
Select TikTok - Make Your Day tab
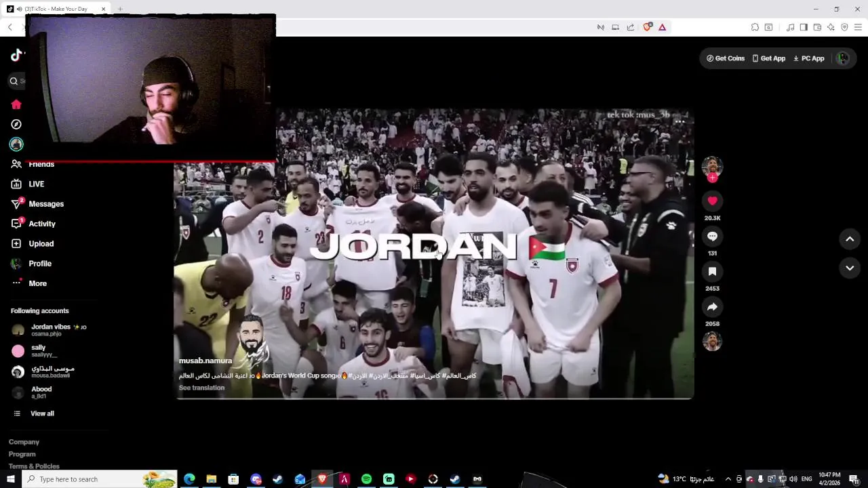click(x=57, y=9)
